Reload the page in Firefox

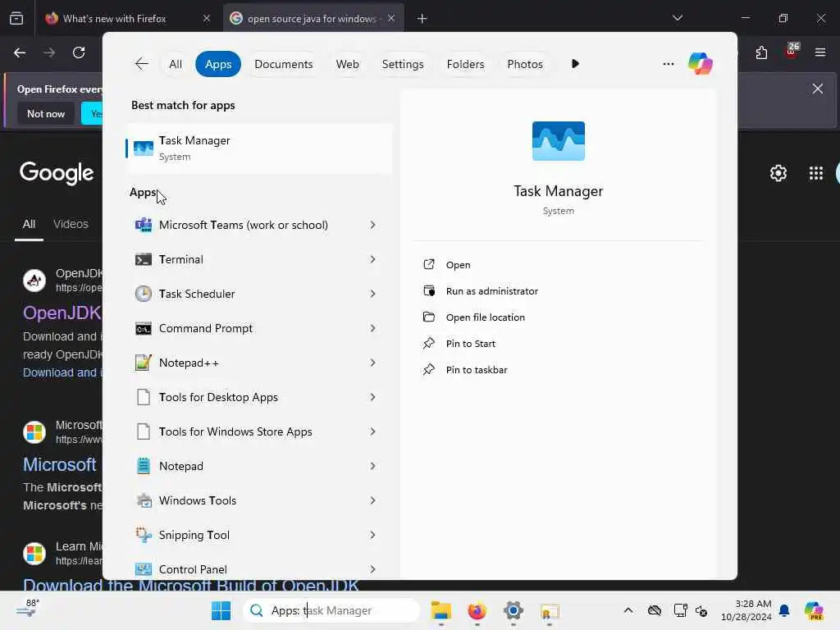tap(79, 52)
